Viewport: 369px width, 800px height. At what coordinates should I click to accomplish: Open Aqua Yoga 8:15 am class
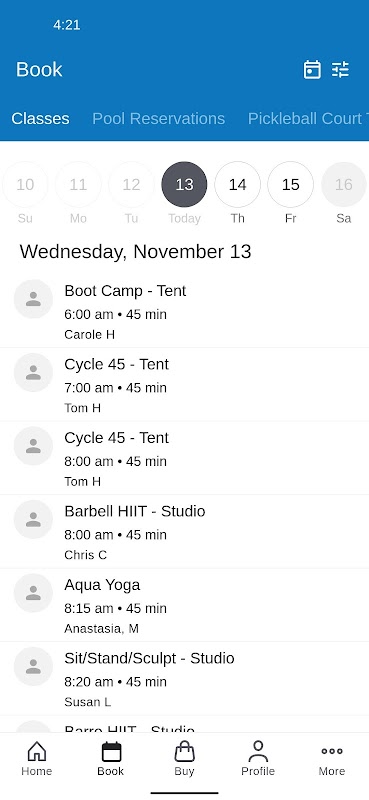[x=184, y=605]
